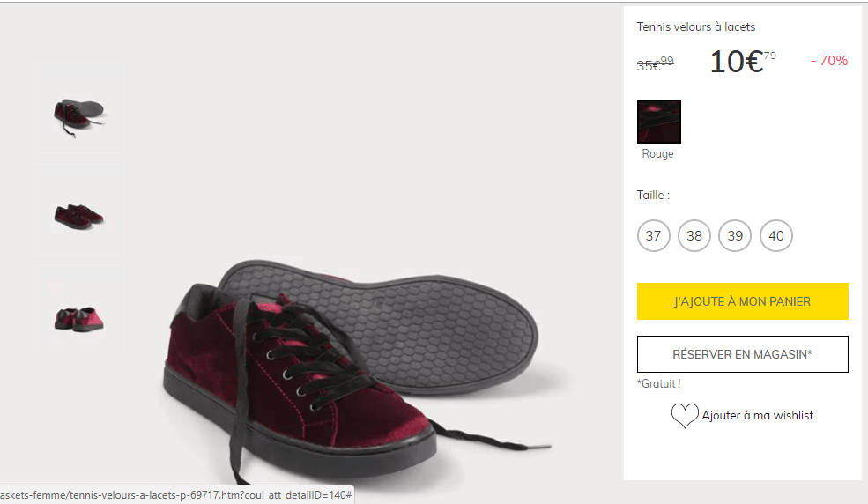Click the Tennis velours à lacets title
This screenshot has width=868, height=504.
(696, 27)
